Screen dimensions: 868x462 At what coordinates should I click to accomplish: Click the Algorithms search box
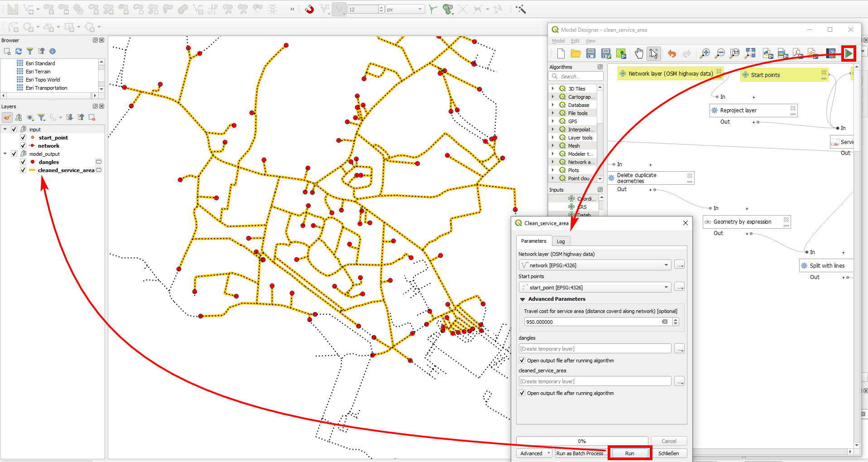click(x=577, y=77)
